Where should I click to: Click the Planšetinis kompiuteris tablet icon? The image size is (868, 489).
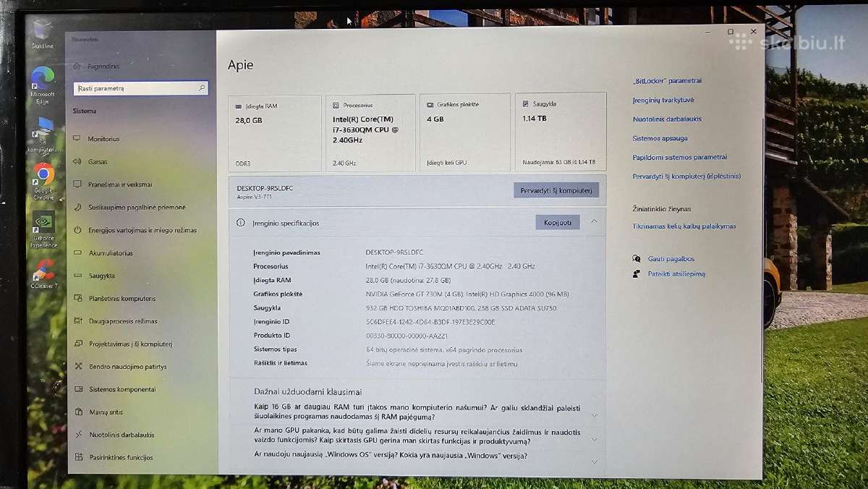[78, 298]
